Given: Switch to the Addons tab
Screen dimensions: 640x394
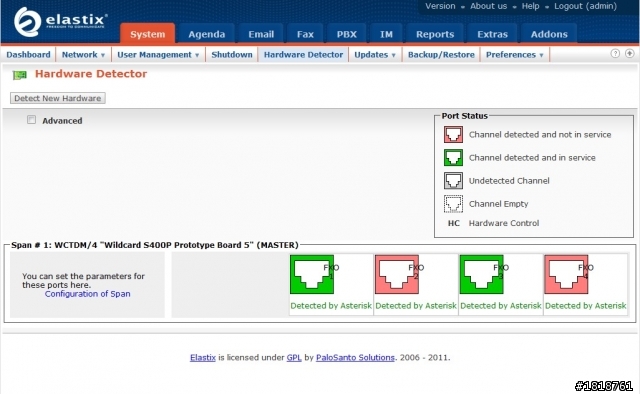Looking at the screenshot, I should tap(549, 34).
